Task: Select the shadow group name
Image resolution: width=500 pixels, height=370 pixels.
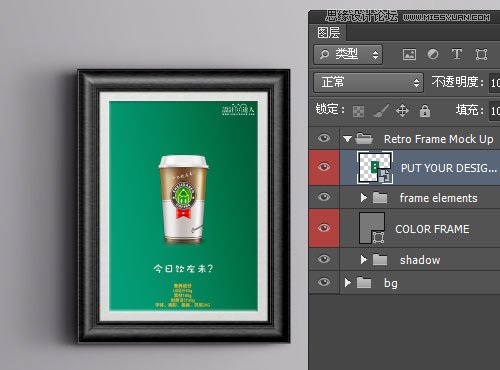Action: [x=420, y=260]
